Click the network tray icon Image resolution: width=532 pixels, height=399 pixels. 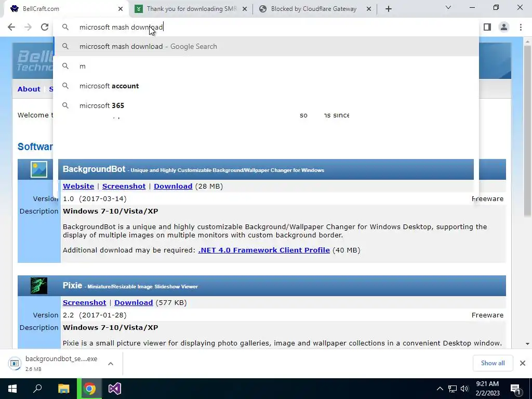[453, 389]
